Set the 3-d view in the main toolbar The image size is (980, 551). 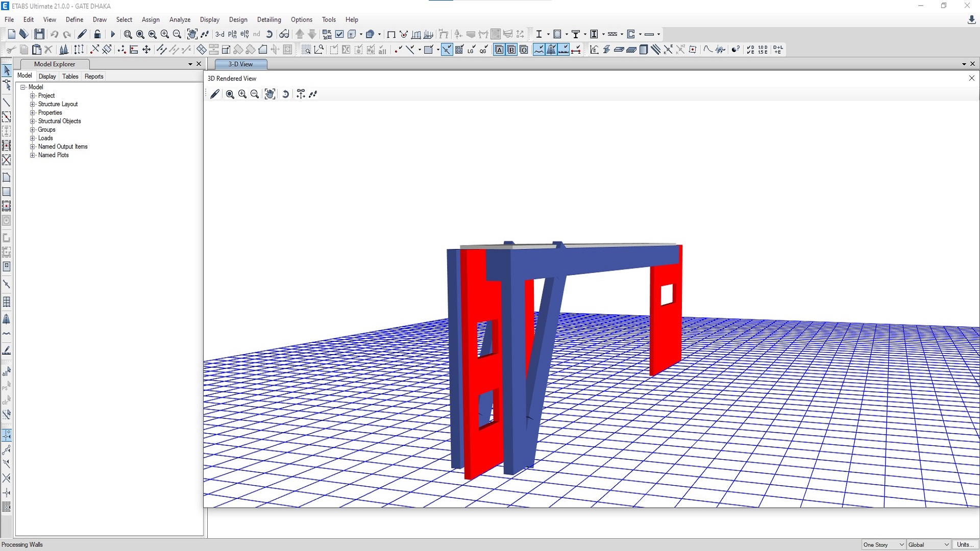pos(219,34)
